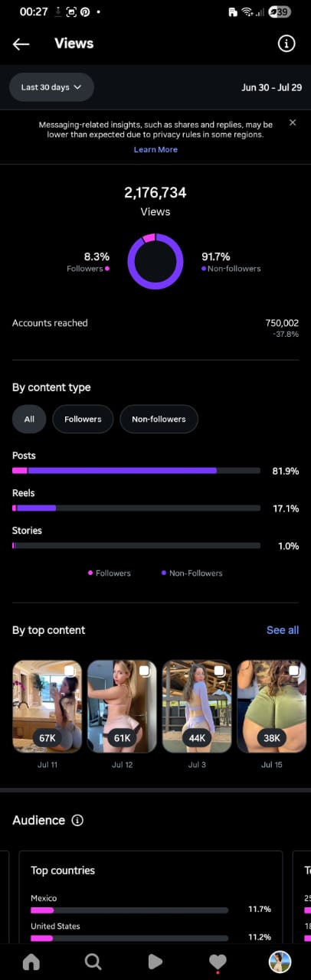
Task: Tap the Accounts reached row
Action: (x=155, y=328)
